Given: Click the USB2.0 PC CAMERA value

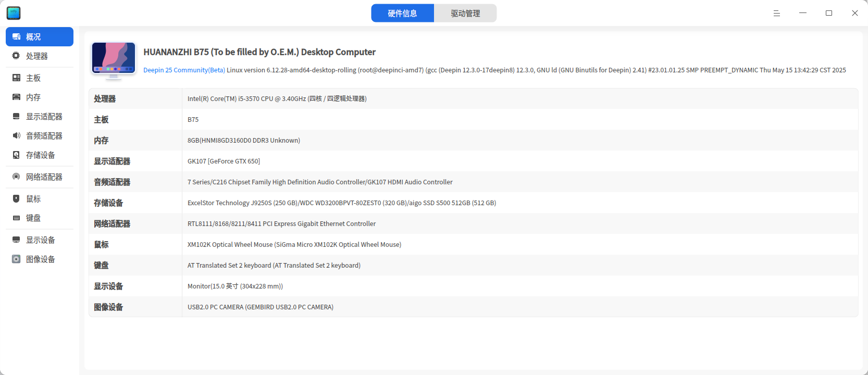Looking at the screenshot, I should click(261, 307).
